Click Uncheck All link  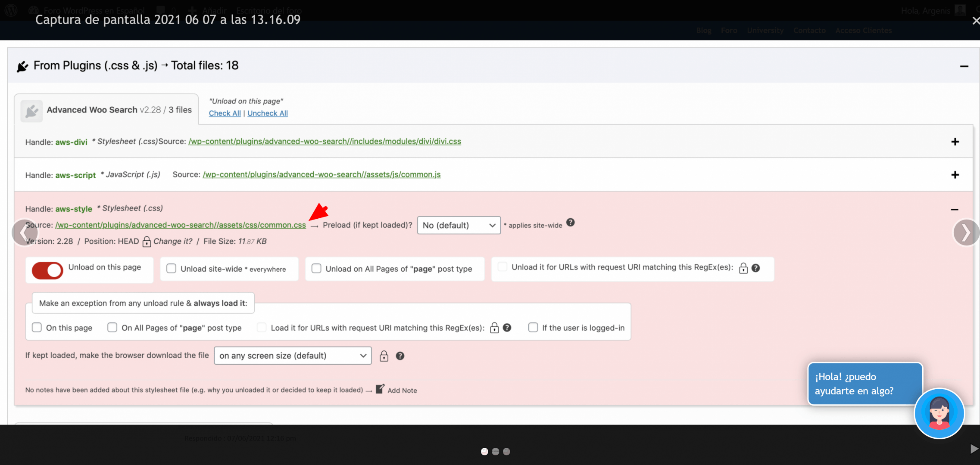268,113
